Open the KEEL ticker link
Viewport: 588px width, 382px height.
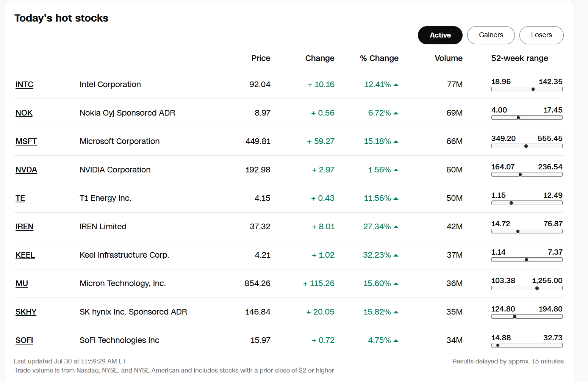(25, 255)
